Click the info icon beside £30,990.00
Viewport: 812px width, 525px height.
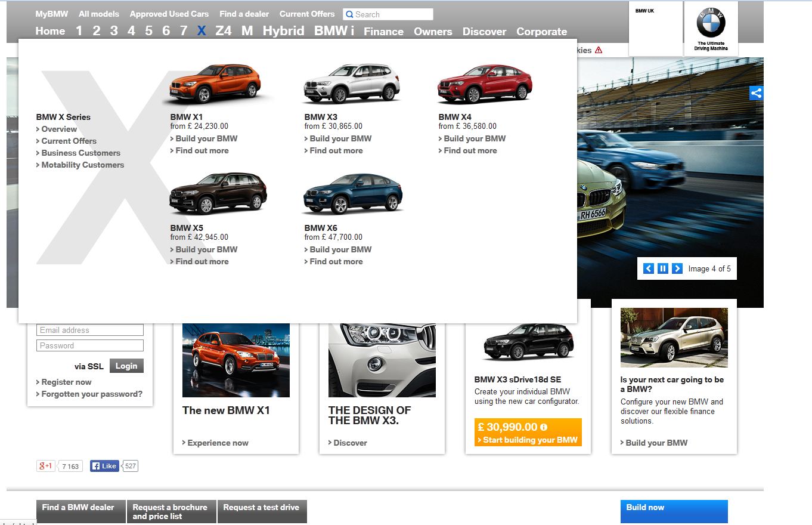[x=543, y=427]
